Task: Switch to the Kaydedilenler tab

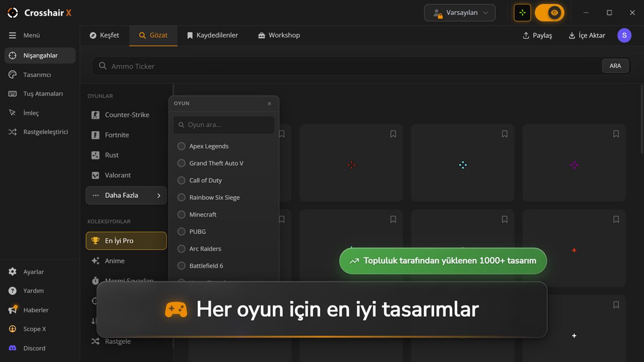Action: point(212,35)
